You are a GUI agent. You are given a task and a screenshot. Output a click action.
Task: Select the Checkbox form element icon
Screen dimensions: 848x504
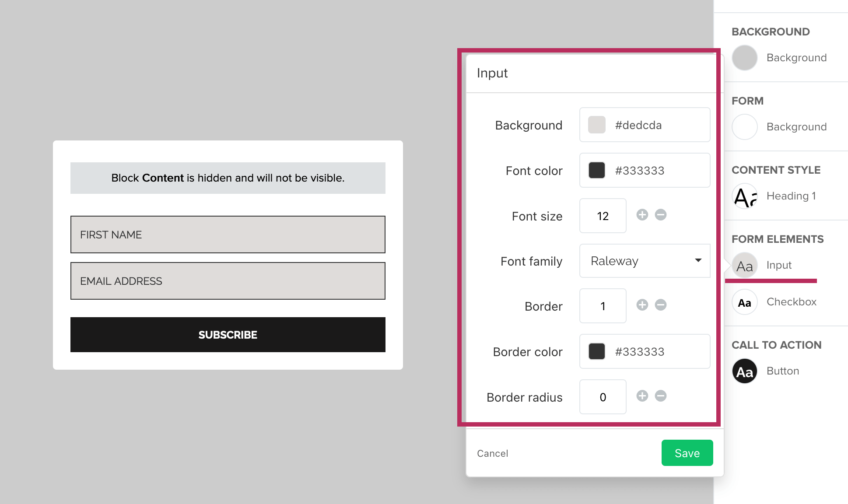coord(745,302)
